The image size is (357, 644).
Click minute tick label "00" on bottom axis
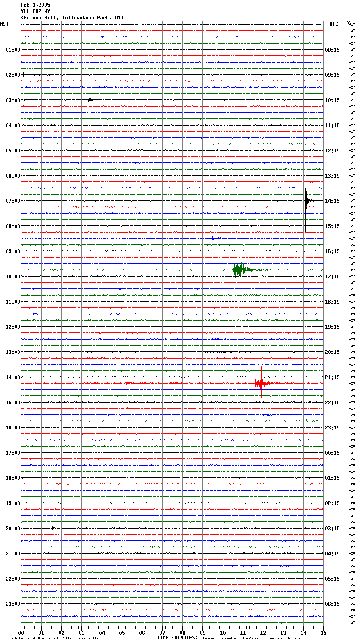click(x=21, y=633)
